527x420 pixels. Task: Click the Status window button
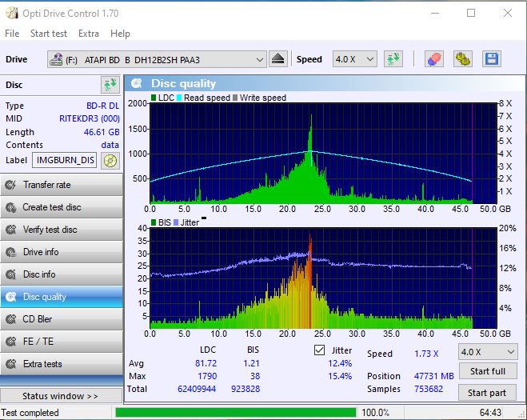pos(62,396)
